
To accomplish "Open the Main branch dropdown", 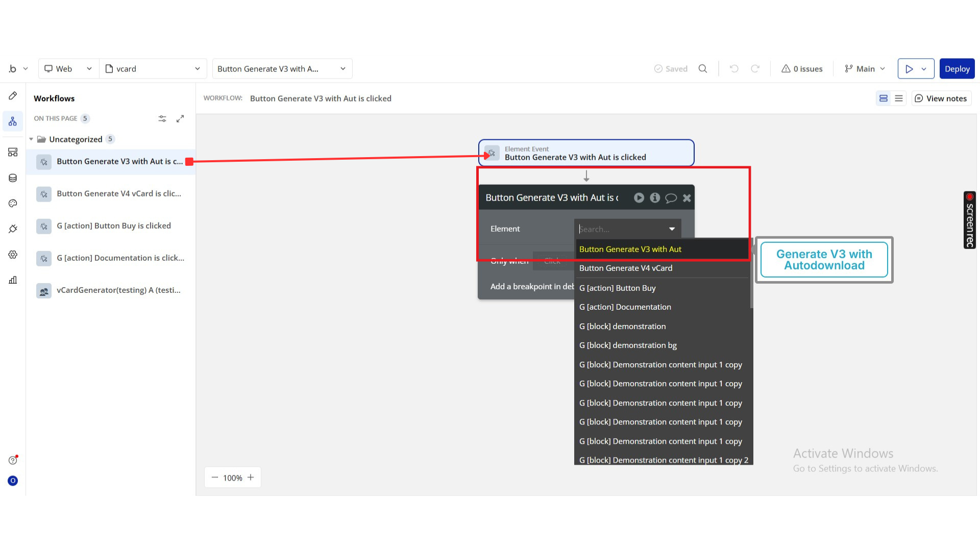I will 865,69.
